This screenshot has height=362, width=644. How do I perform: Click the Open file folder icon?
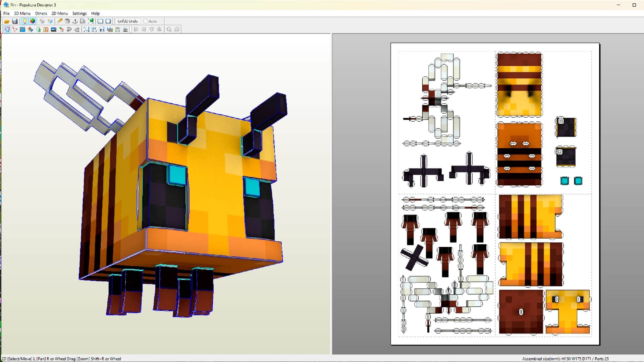pyautogui.click(x=7, y=21)
